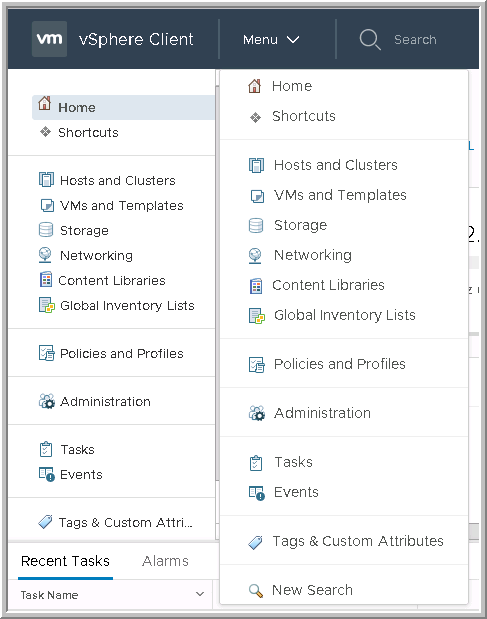Image resolution: width=487 pixels, height=619 pixels.
Task: Click Global Inventory Lists icon in left sidebar
Action: tap(47, 305)
